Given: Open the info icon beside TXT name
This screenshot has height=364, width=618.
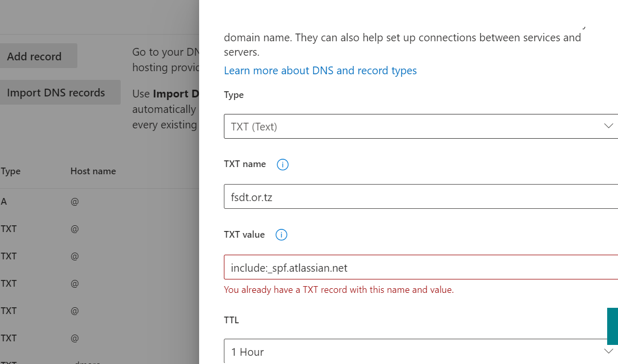Looking at the screenshot, I should tap(283, 164).
